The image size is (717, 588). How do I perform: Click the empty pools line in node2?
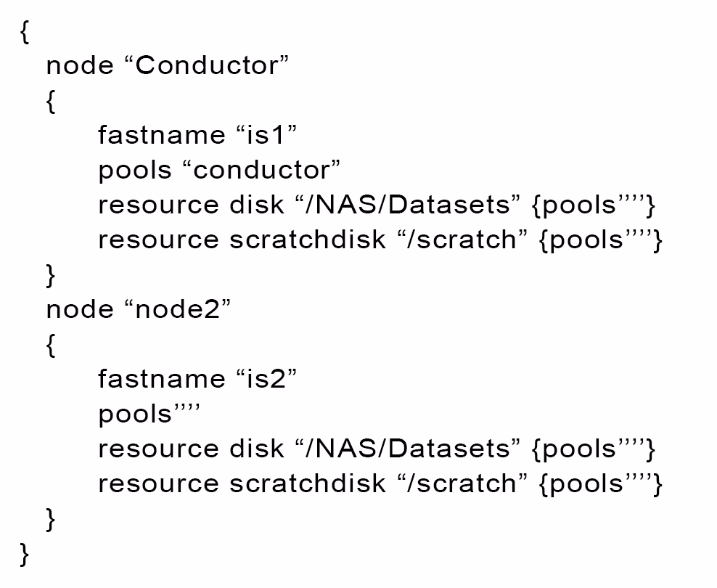pos(149,414)
